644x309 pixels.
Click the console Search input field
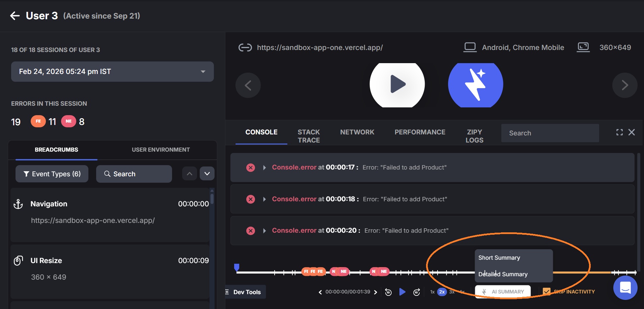point(550,133)
